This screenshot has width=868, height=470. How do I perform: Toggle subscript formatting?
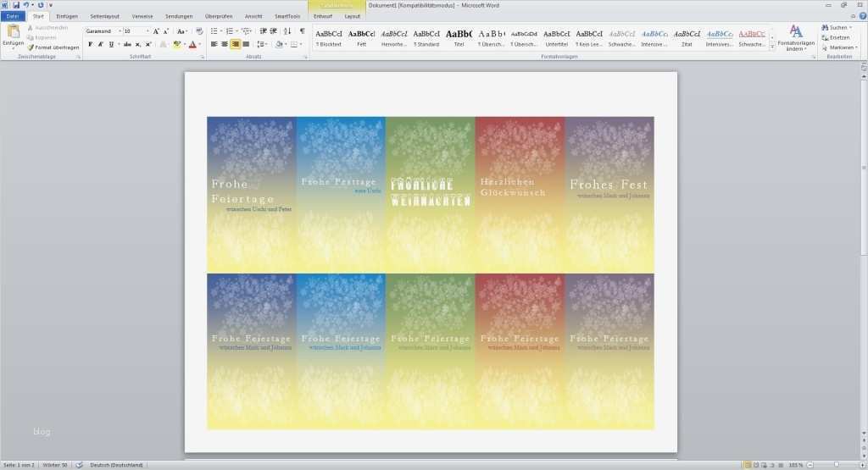138,44
